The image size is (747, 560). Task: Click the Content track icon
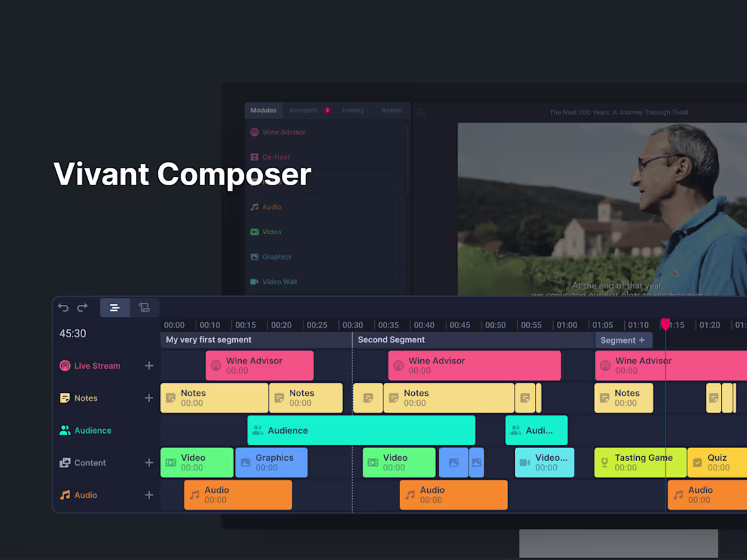pos(65,462)
